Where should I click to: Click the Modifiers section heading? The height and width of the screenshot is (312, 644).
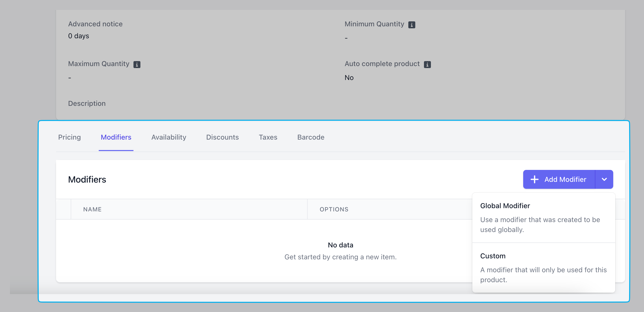click(x=87, y=179)
